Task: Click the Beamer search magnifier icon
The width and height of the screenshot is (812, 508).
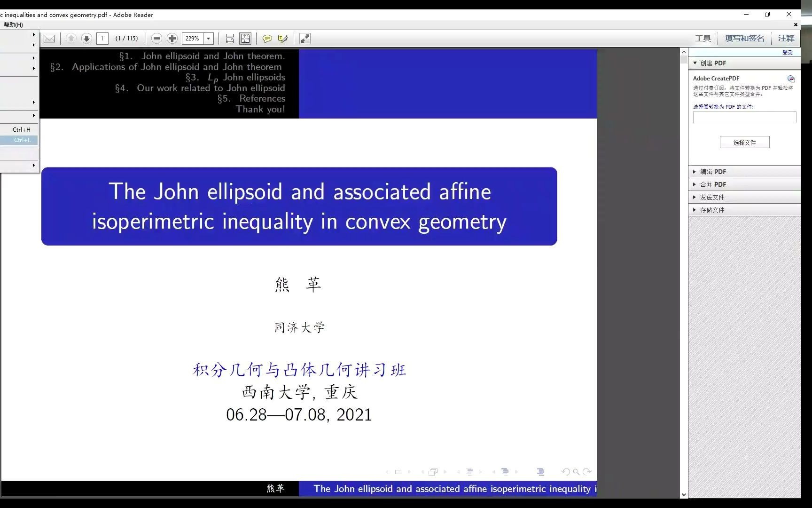Action: (576, 472)
